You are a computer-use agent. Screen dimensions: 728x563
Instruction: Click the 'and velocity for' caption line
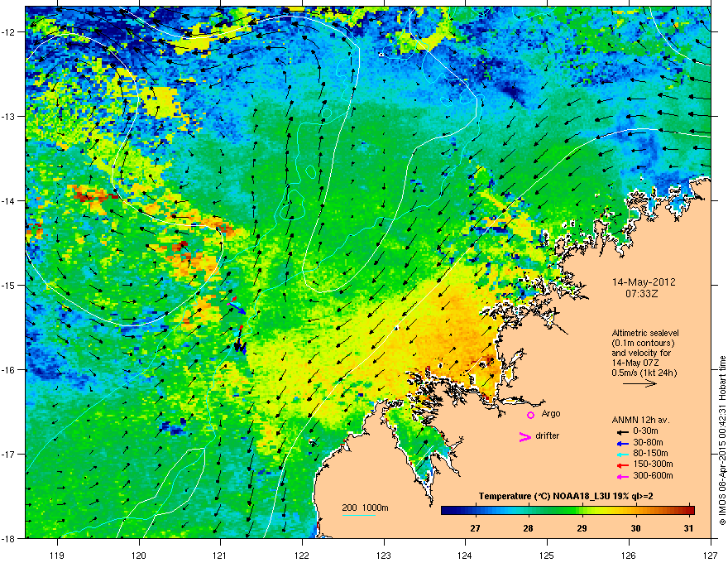coord(641,353)
